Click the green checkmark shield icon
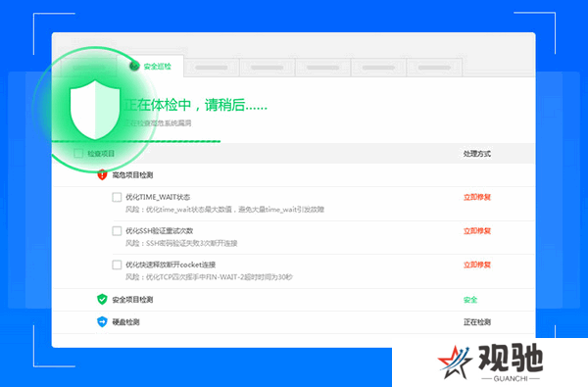 [102, 299]
